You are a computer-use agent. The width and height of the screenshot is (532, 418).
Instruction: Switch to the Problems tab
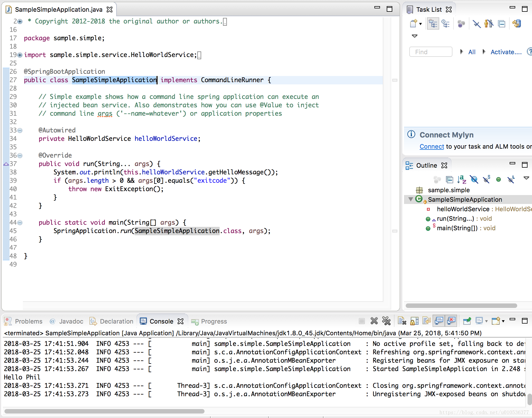click(23, 321)
